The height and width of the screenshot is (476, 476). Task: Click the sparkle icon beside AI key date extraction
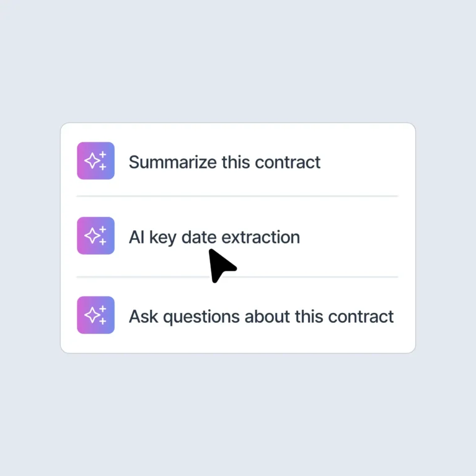(95, 236)
